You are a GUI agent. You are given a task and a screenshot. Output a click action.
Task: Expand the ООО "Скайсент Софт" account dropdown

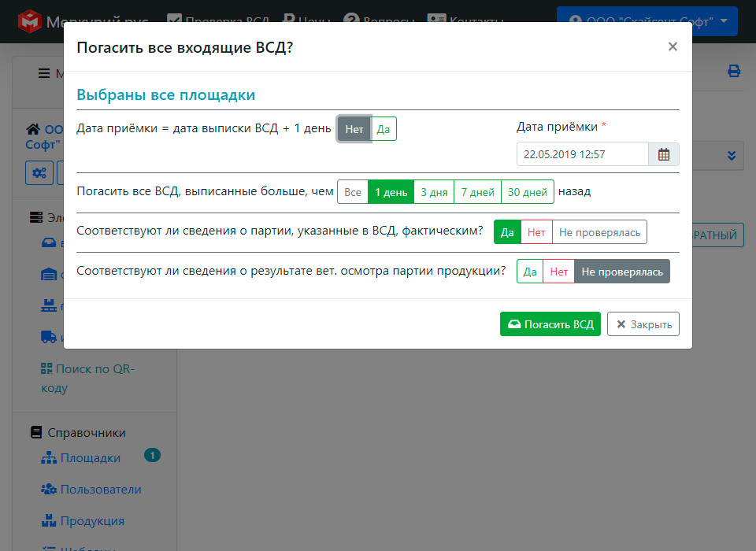[647, 21]
